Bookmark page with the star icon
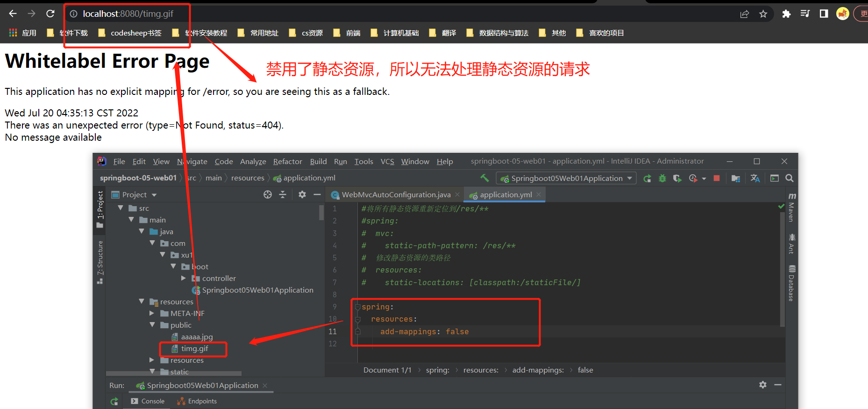 [x=763, y=14]
